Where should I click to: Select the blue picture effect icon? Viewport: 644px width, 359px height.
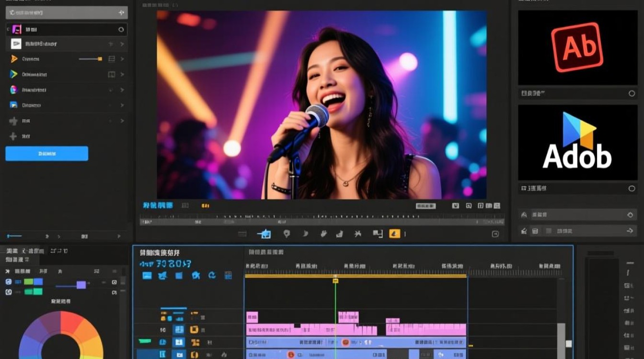click(x=13, y=105)
